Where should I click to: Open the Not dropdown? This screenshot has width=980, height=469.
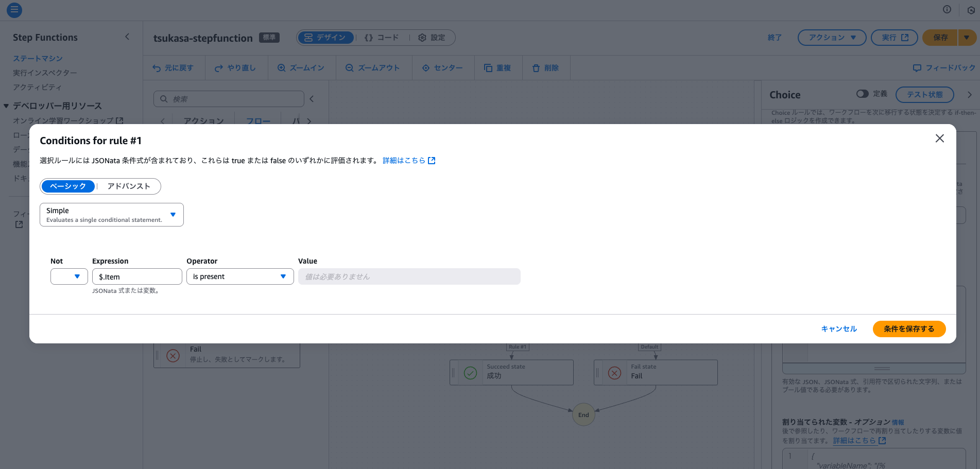coord(69,276)
